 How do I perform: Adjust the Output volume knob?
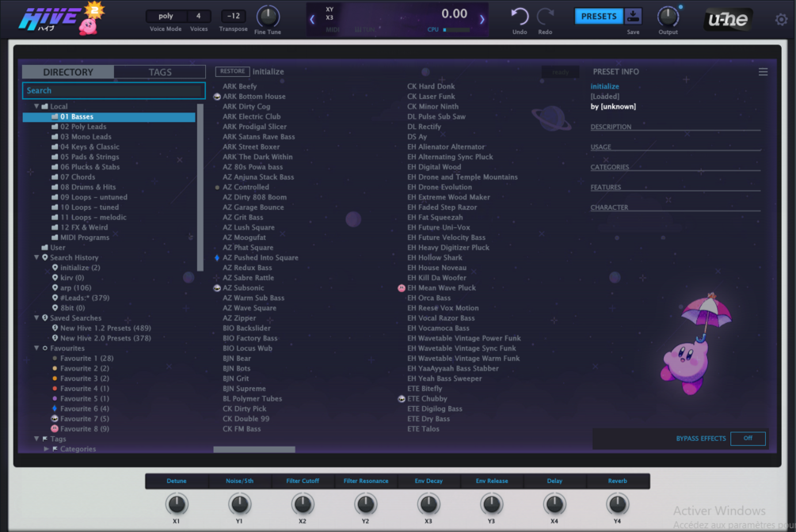668,17
